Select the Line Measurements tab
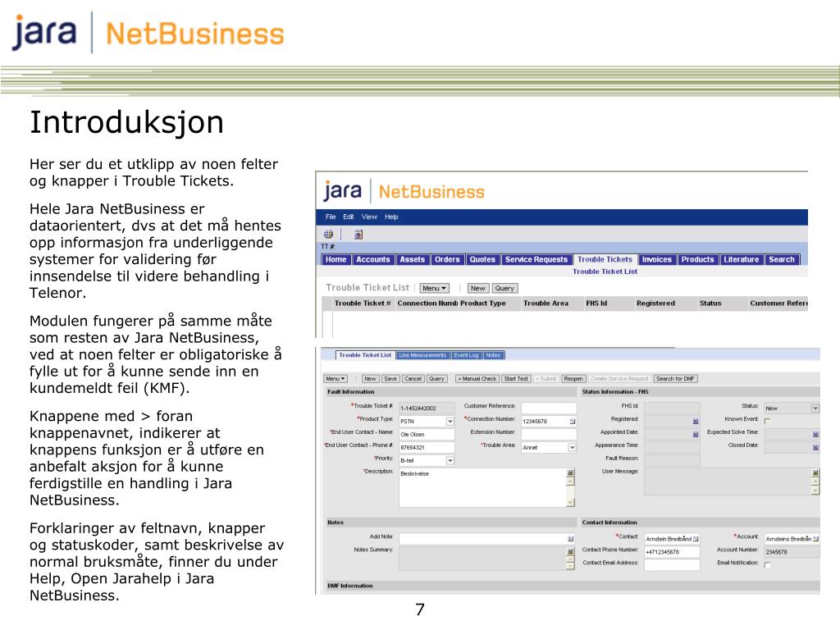This screenshot has width=840, height=630. coord(422,355)
